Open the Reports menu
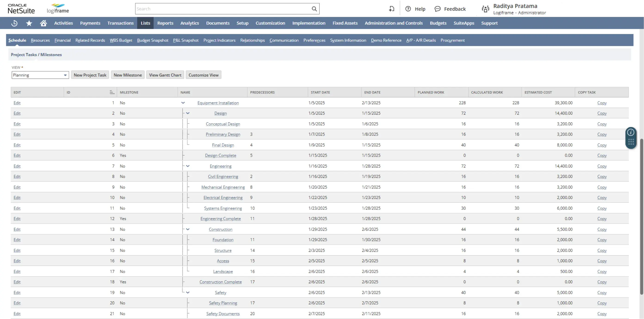644x319 pixels. pos(165,23)
